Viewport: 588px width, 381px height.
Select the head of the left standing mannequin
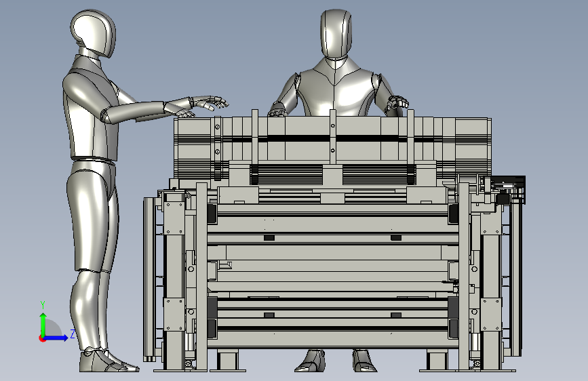93,33
